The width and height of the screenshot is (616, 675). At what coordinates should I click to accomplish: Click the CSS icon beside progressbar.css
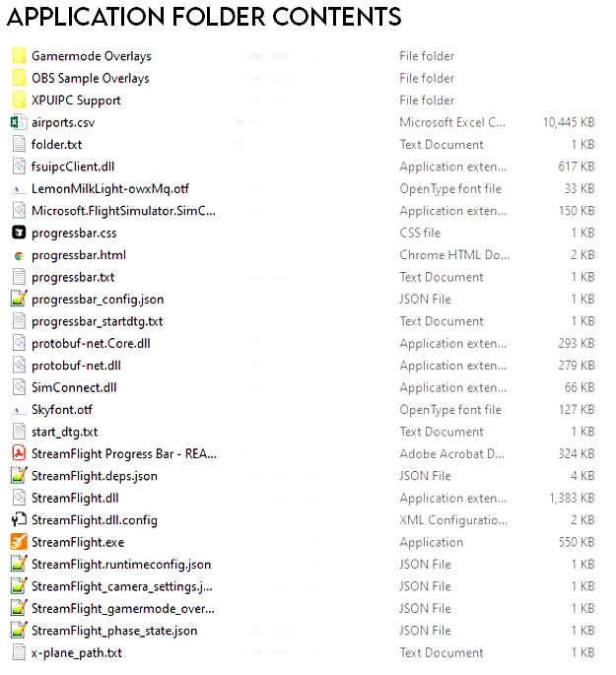pyautogui.click(x=19, y=233)
